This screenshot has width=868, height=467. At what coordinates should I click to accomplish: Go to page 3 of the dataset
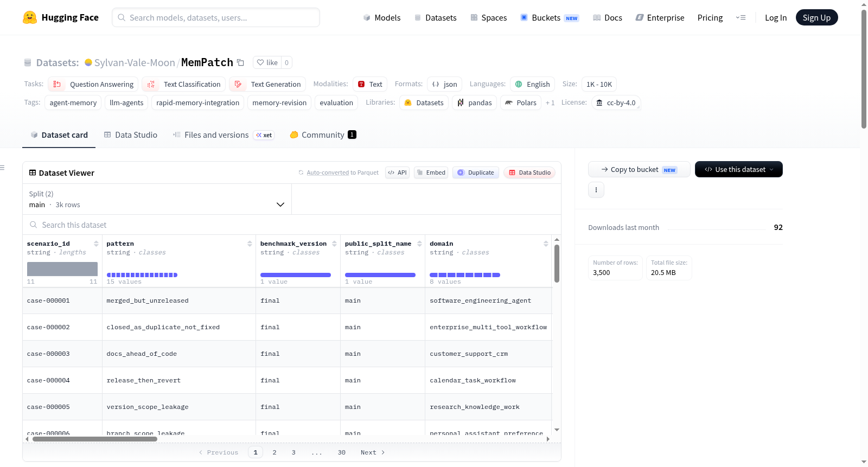[x=293, y=452]
